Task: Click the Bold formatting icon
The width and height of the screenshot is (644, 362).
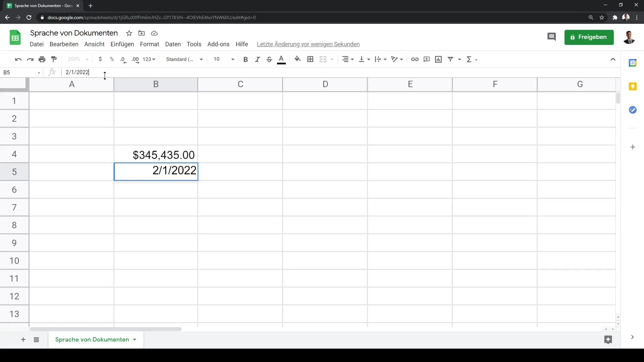Action: [x=246, y=59]
